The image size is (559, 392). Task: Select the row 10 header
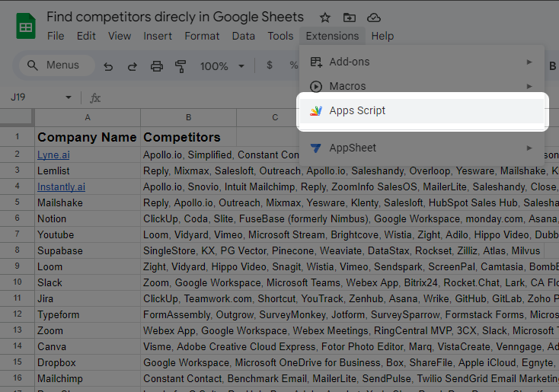[17, 282]
